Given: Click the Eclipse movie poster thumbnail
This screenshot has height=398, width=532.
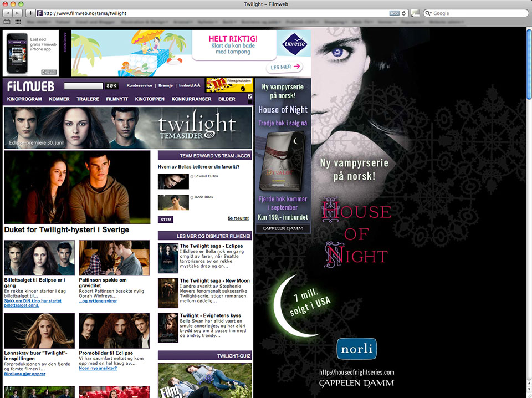Looking at the screenshot, I should click(168, 258).
